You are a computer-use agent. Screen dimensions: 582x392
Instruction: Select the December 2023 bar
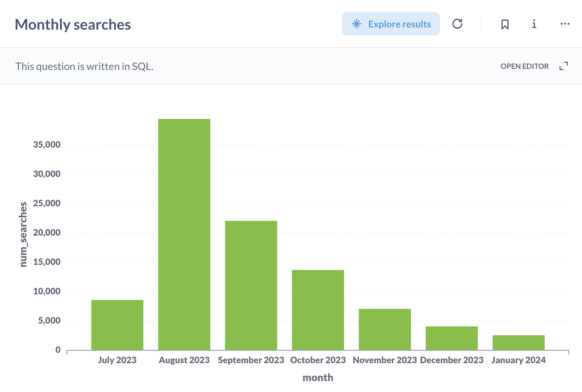point(452,338)
